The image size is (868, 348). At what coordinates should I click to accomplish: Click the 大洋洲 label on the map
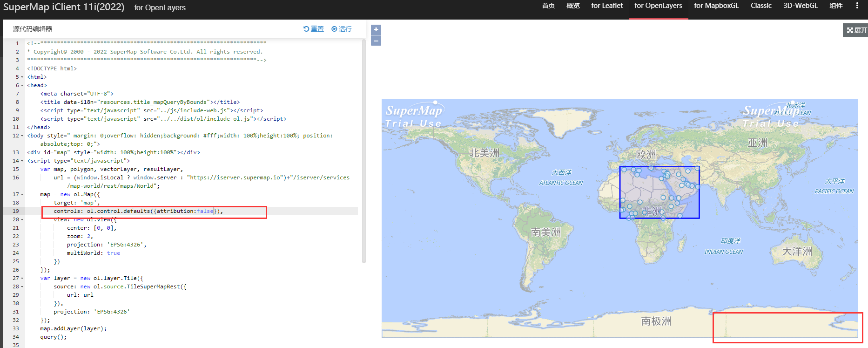797,252
